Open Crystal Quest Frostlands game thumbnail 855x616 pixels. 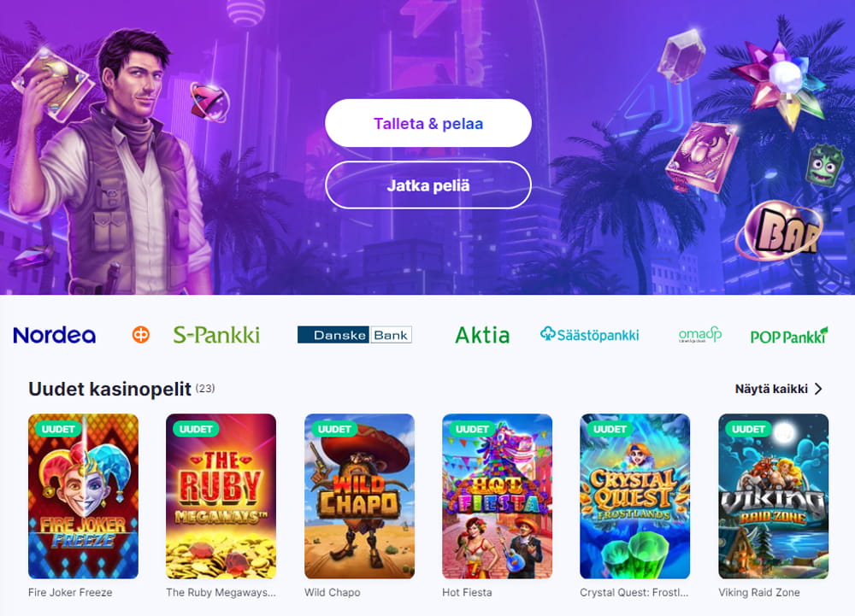tap(634, 496)
